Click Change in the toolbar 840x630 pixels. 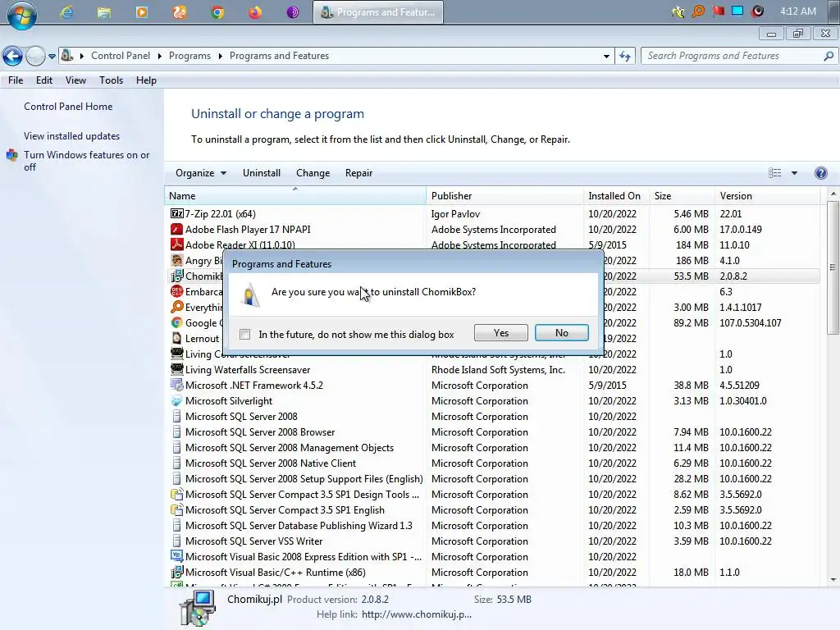313,173
